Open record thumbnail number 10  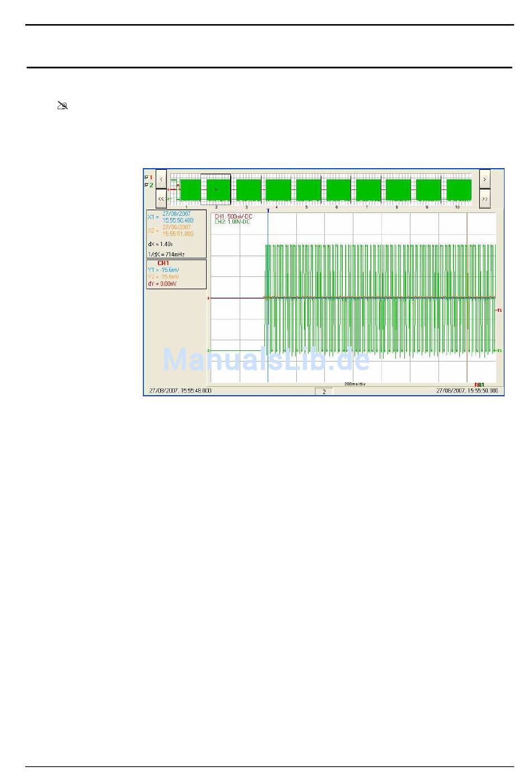coord(458,190)
